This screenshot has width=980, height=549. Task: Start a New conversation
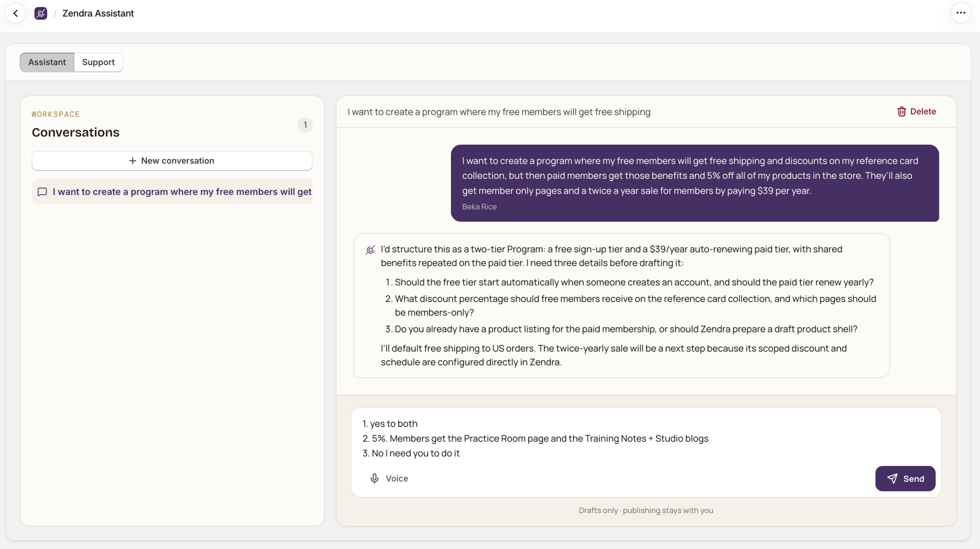pyautogui.click(x=172, y=161)
